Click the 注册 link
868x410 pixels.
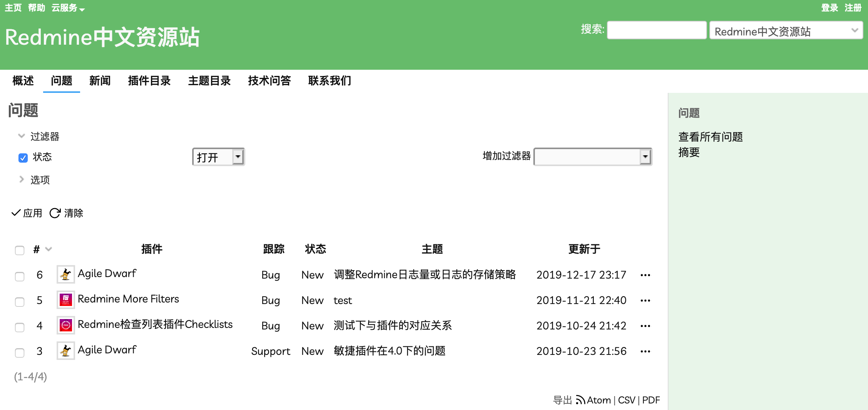click(x=853, y=8)
